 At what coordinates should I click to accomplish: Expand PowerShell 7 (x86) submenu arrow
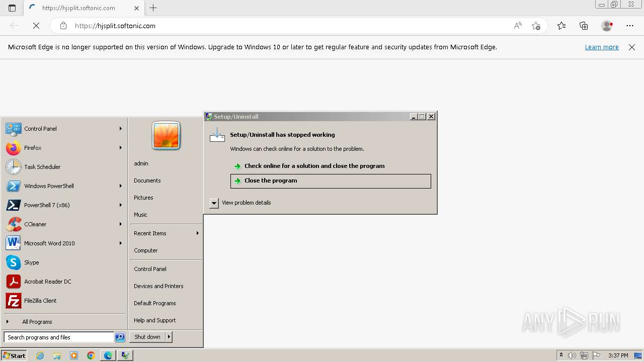[121, 205]
